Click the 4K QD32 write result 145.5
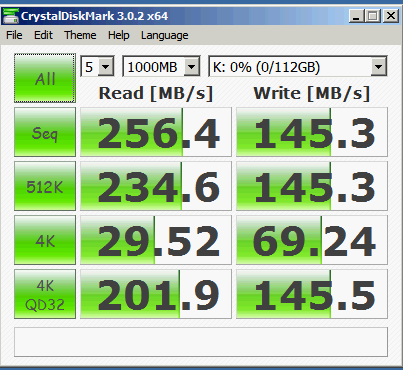The width and height of the screenshot is (403, 370). pyautogui.click(x=312, y=294)
